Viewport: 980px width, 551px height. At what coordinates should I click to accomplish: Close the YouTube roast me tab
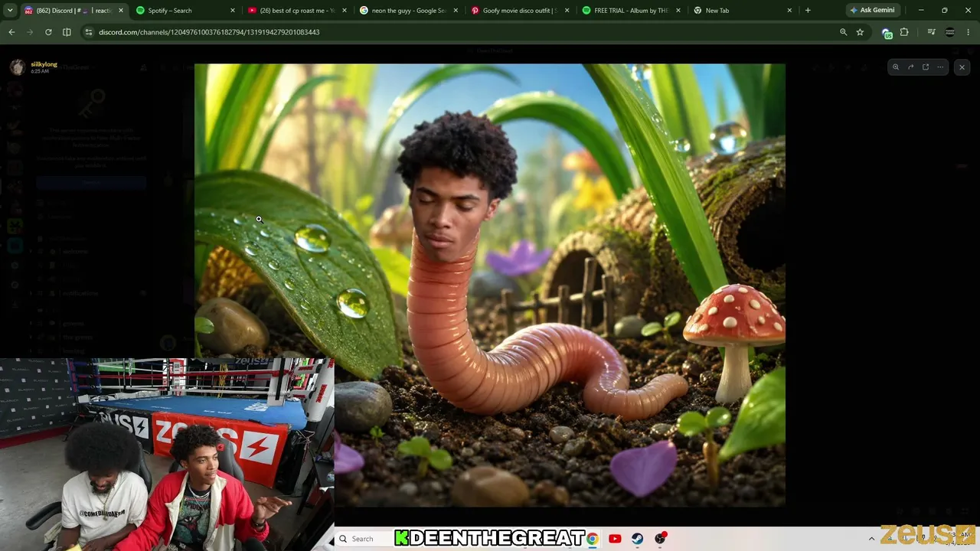344,11
